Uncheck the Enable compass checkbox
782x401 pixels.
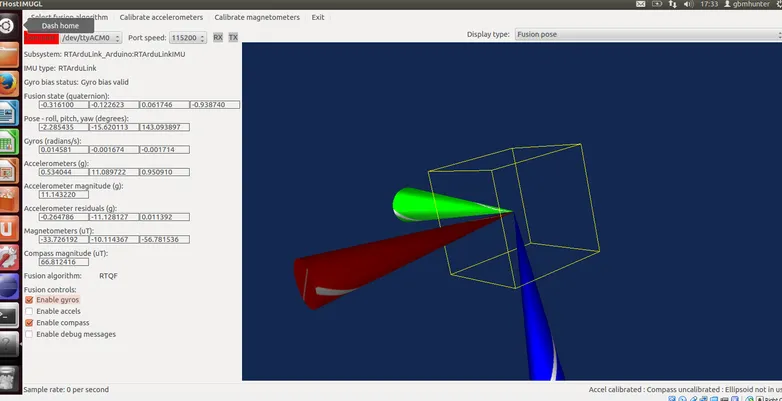[x=29, y=323]
